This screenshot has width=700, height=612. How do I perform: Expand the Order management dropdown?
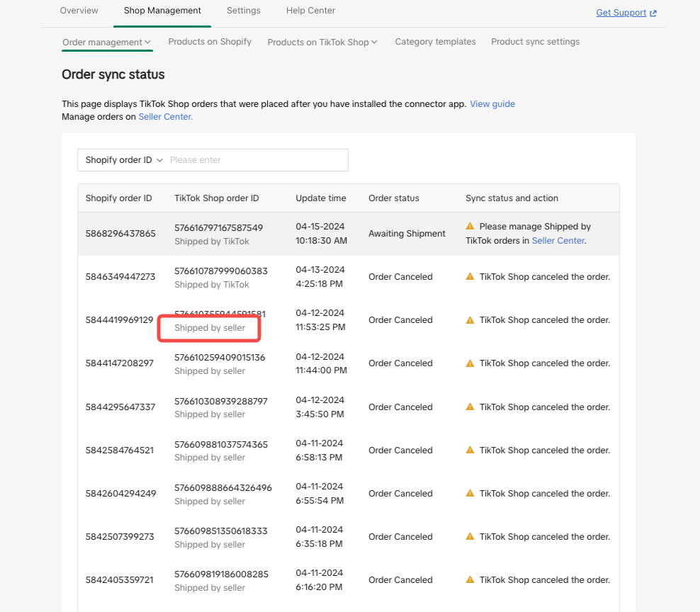click(x=107, y=42)
